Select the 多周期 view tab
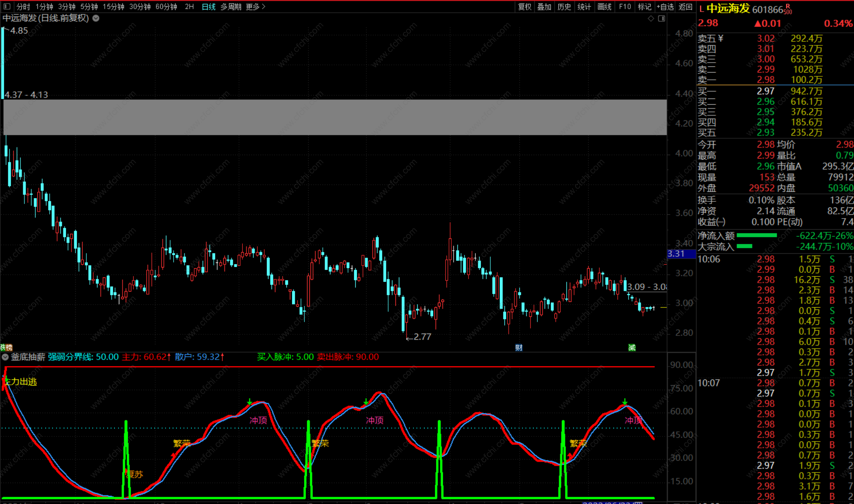This screenshot has width=854, height=504. tap(231, 6)
